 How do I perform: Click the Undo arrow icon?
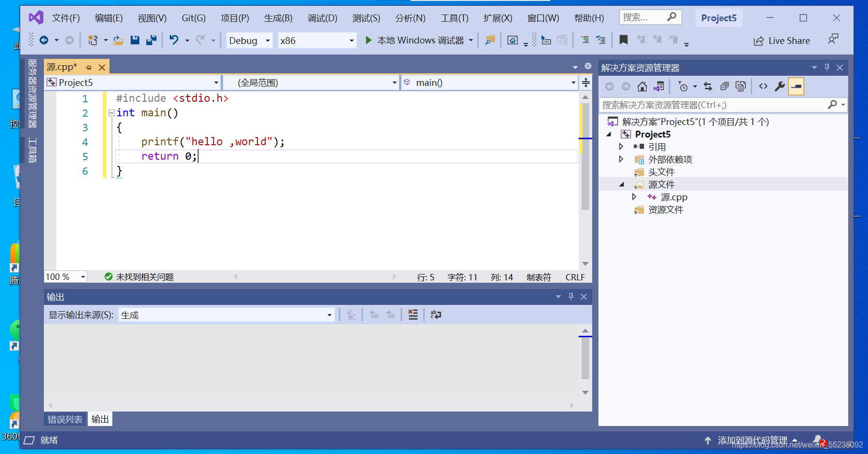(x=174, y=40)
